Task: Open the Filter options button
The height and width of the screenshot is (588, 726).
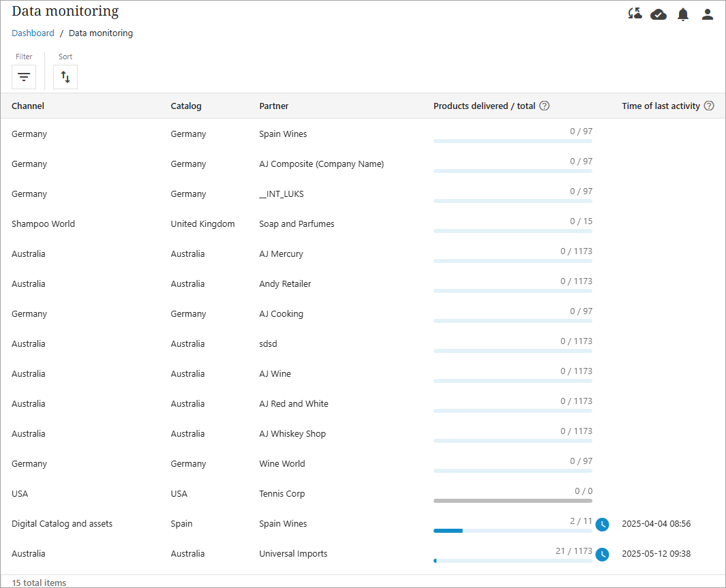Action: 24,77
